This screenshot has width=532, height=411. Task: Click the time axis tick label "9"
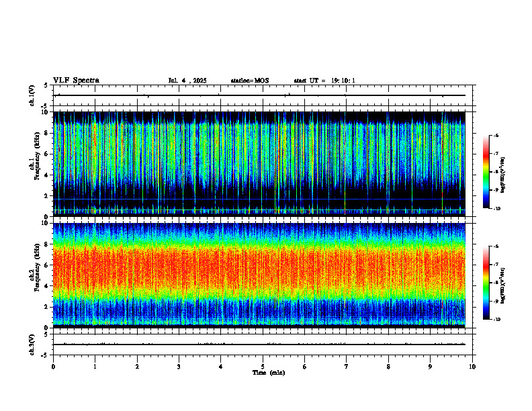[x=430, y=367]
